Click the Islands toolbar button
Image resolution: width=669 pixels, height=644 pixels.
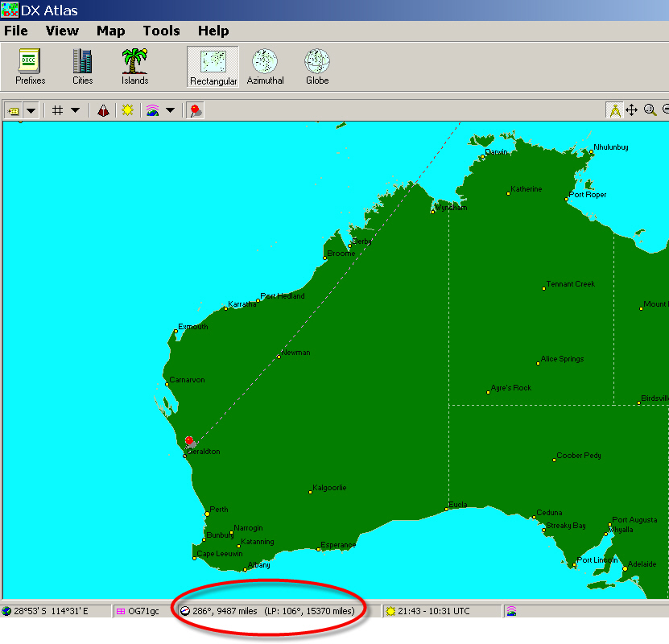coord(134,64)
